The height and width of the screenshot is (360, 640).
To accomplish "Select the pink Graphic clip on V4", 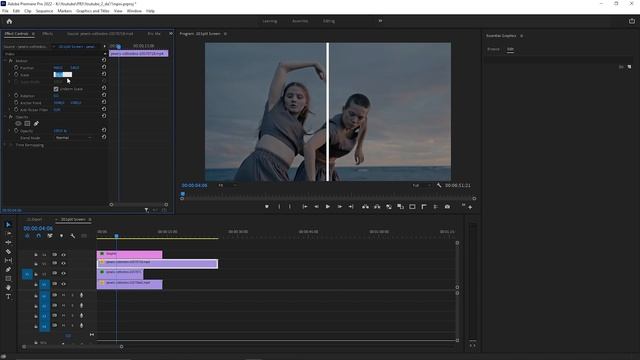I will pos(129,254).
